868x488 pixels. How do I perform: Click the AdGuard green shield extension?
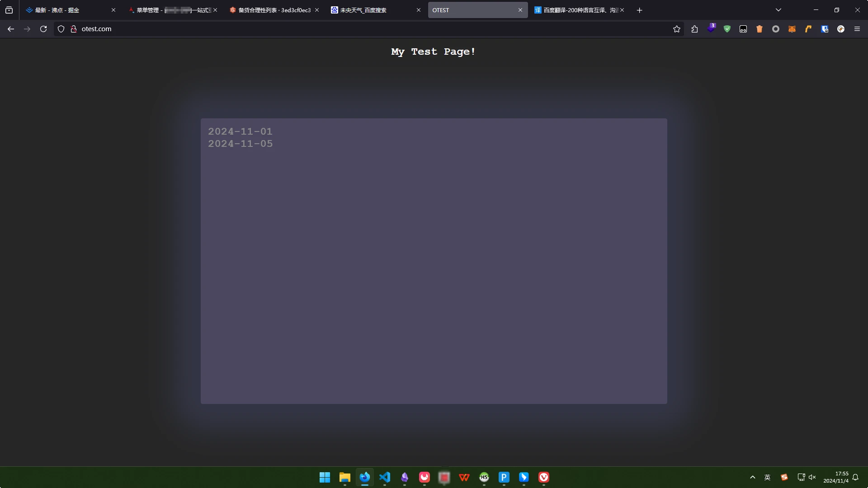(727, 29)
